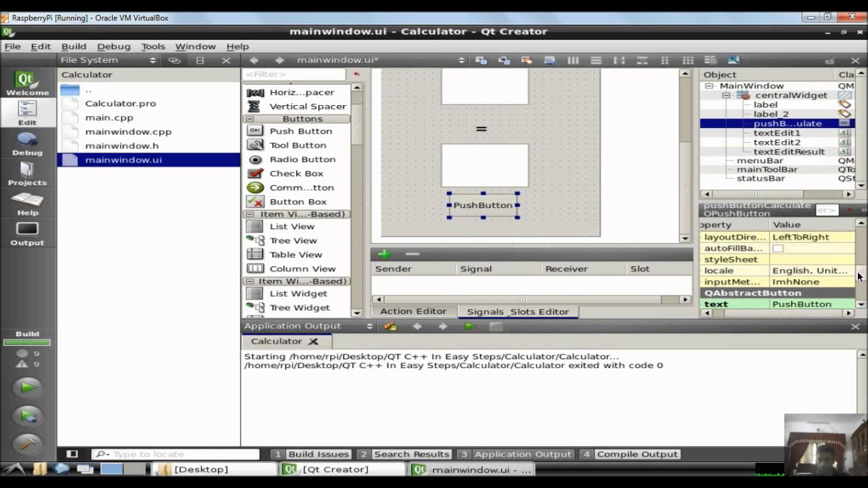Click the Build progress bar
The height and width of the screenshot is (488, 868).
pyautogui.click(x=27, y=342)
